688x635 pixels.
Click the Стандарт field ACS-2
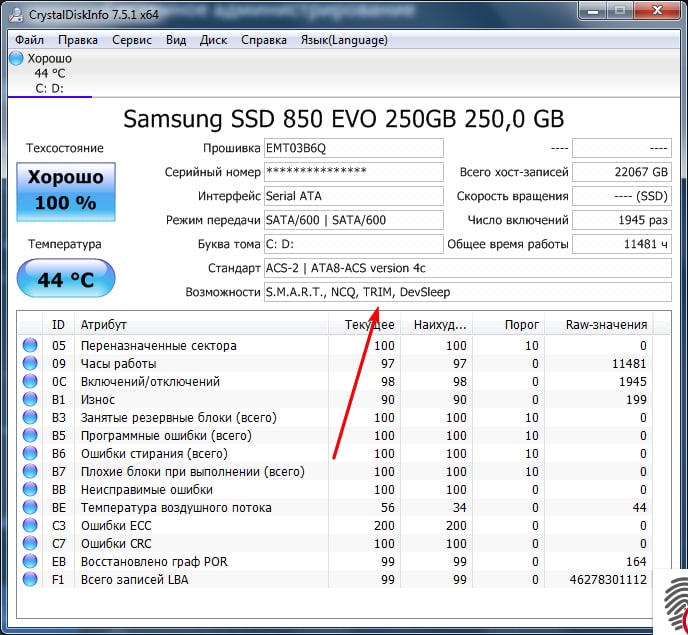(x=468, y=268)
